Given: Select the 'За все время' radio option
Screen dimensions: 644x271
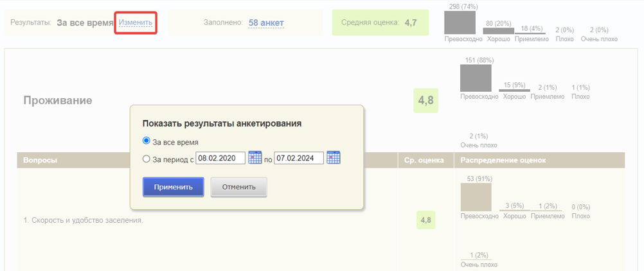Looking at the screenshot, I should coord(146,141).
